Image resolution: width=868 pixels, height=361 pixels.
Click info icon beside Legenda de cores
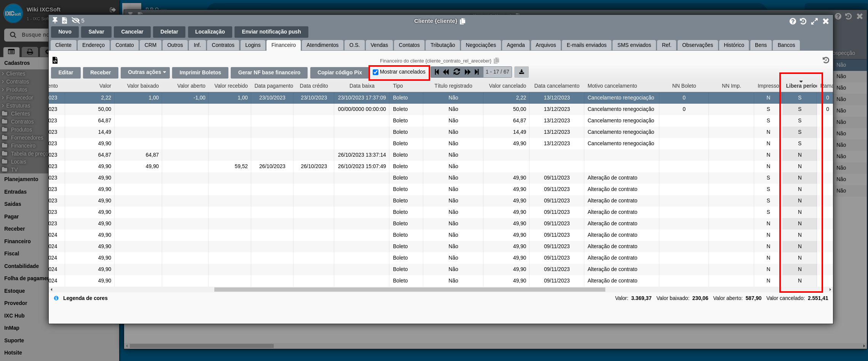(x=56, y=298)
